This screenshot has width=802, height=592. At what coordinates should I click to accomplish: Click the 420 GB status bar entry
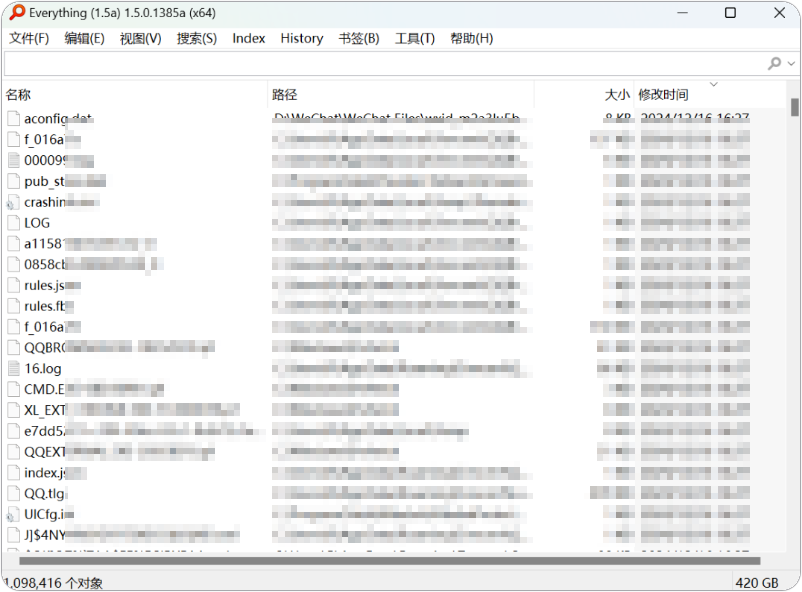pos(756,583)
